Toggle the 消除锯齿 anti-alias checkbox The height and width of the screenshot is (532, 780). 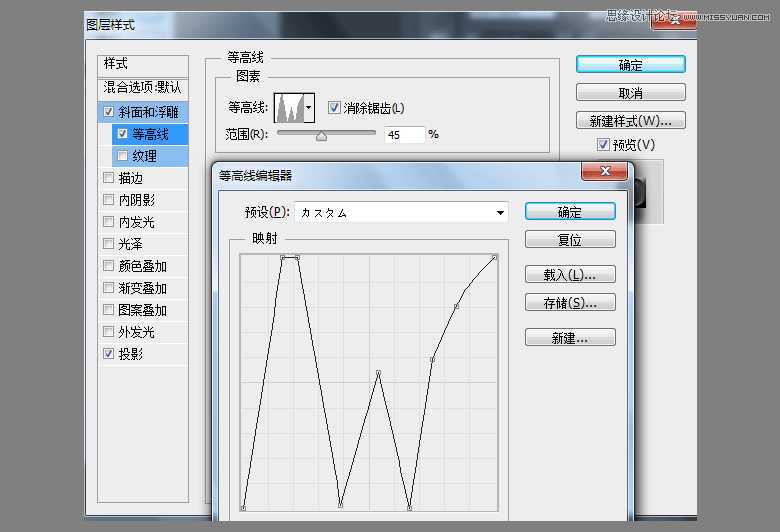pos(335,108)
